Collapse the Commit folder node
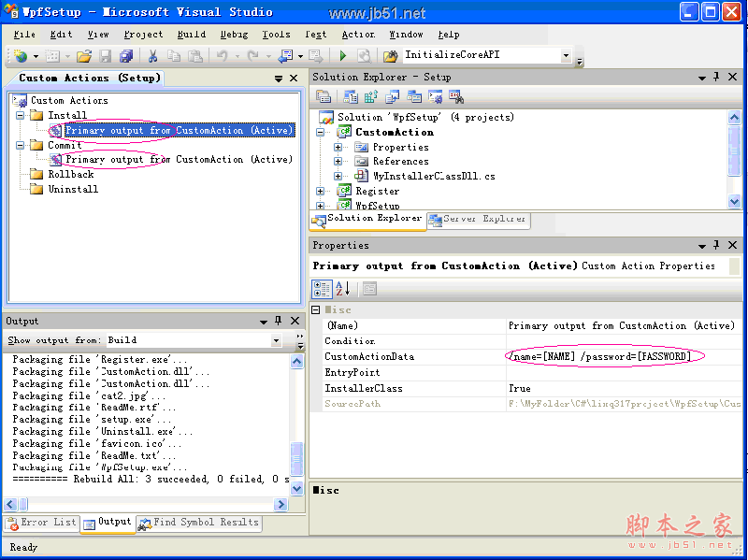This screenshot has width=748, height=560. (20, 145)
